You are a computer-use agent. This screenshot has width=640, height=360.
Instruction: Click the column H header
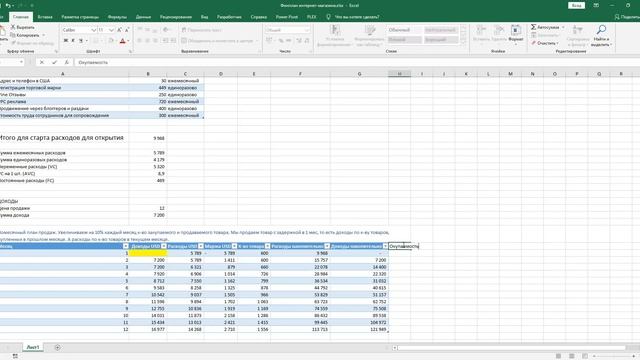[x=400, y=74]
